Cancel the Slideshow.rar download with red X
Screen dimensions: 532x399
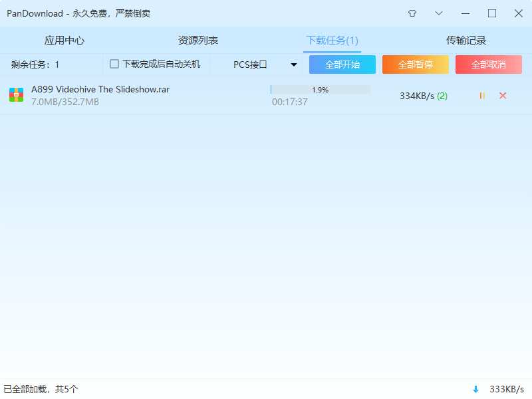(503, 96)
